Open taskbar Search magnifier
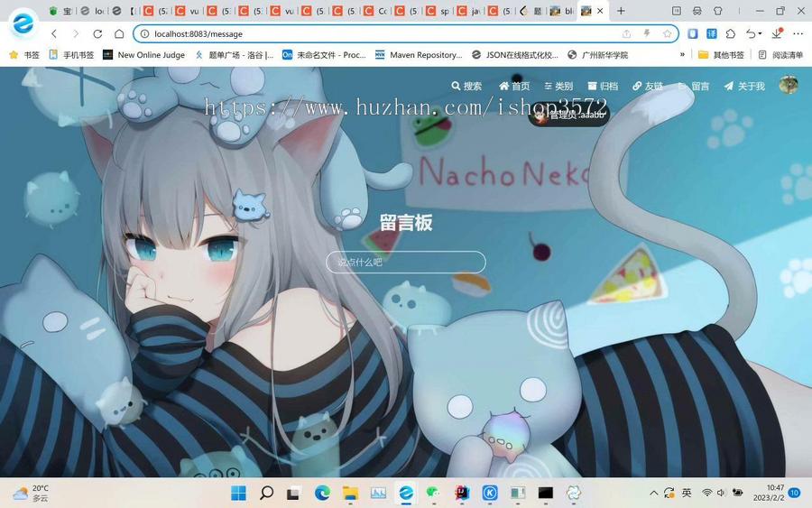The width and height of the screenshot is (812, 508). [266, 493]
